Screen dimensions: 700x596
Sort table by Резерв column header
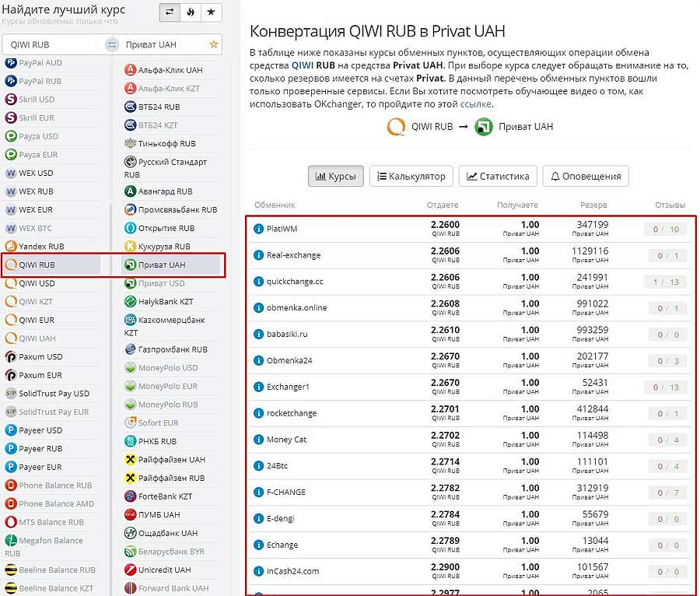point(593,205)
